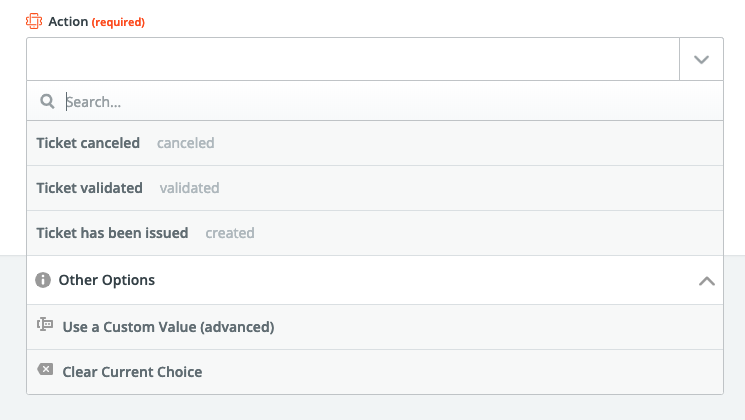This screenshot has height=420, width=745.
Task: Click the magnifying glass search icon
Action: tap(47, 101)
